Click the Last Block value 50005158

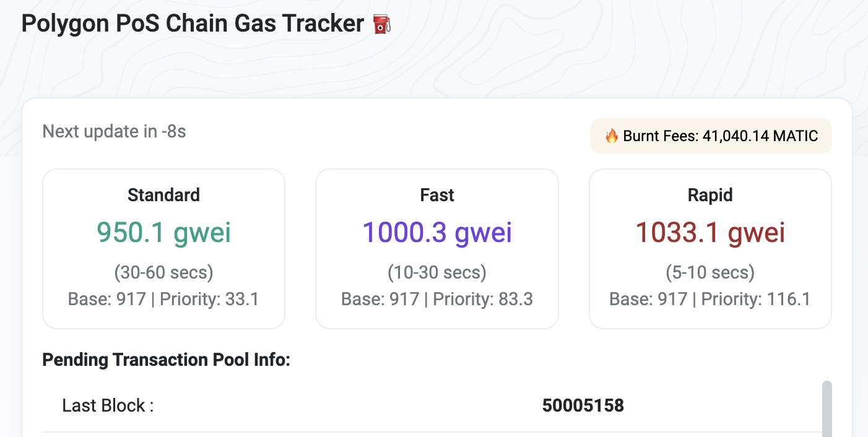[x=582, y=405]
